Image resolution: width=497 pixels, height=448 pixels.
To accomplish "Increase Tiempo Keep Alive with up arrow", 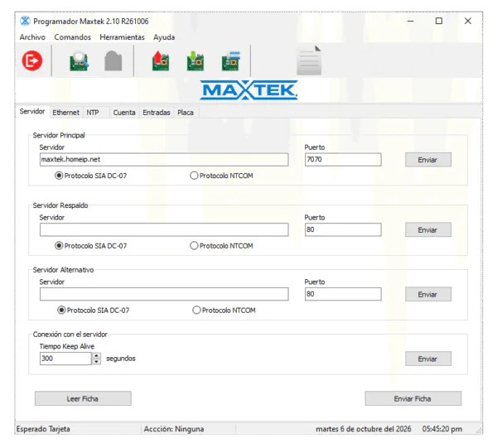I will click(x=97, y=355).
